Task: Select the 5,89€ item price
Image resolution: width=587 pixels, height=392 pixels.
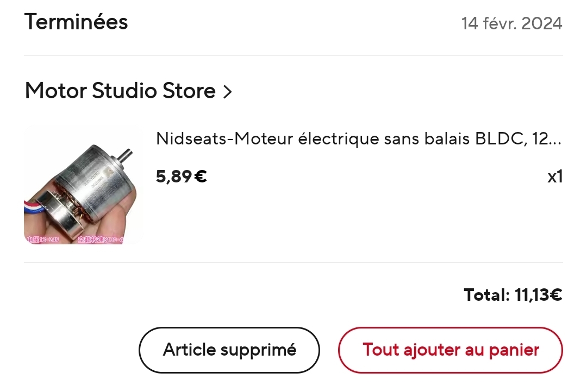Action: click(x=181, y=176)
